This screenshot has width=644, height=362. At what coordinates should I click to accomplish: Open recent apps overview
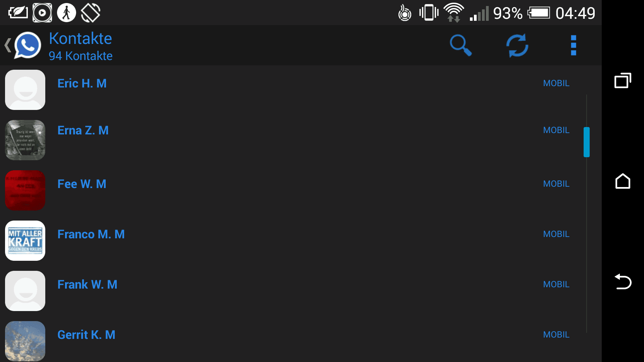pos(623,80)
